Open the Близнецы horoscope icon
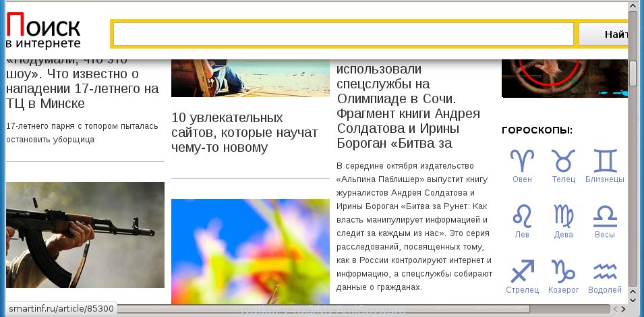The height and width of the screenshot is (317, 644). [x=605, y=161]
